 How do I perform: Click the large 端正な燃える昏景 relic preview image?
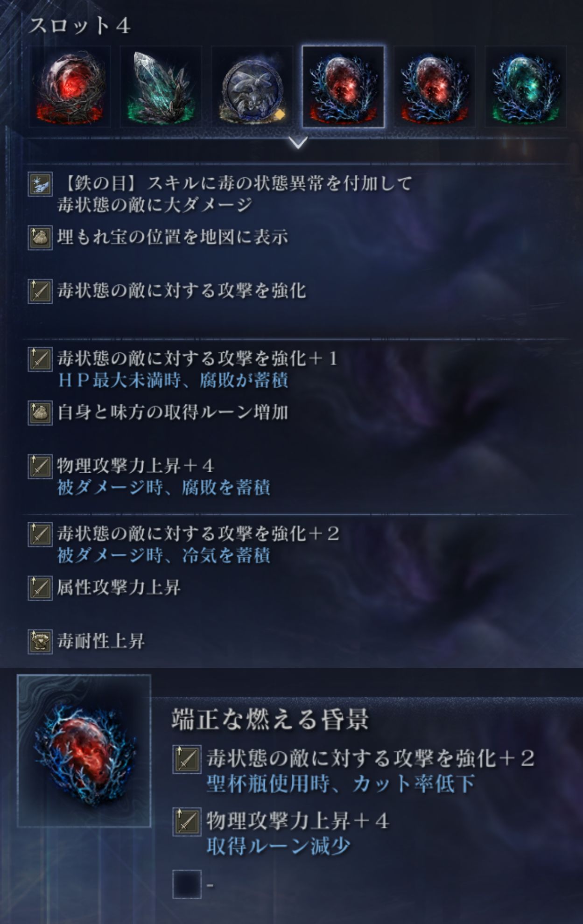coord(84,751)
